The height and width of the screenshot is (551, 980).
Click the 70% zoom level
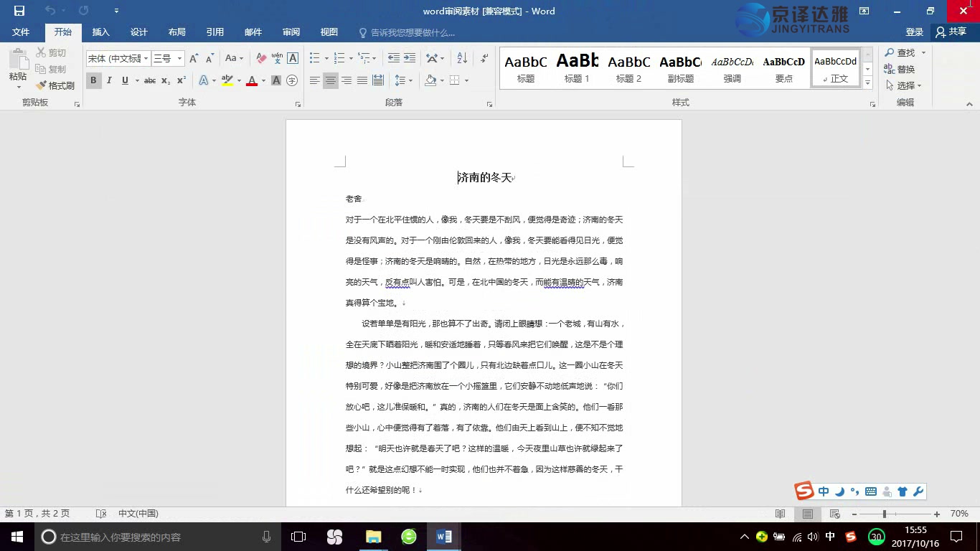959,514
